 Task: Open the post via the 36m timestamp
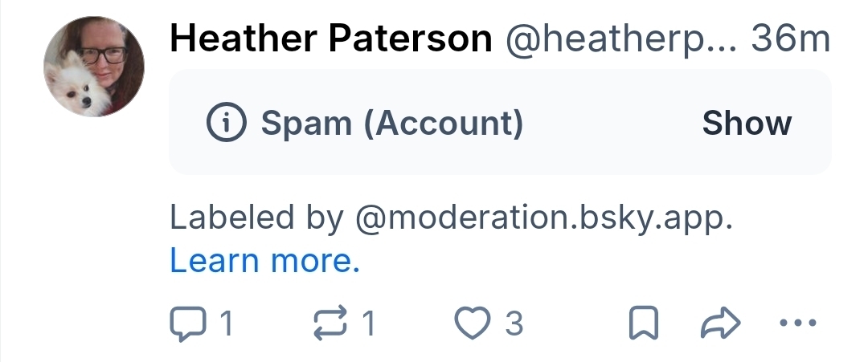click(x=790, y=38)
